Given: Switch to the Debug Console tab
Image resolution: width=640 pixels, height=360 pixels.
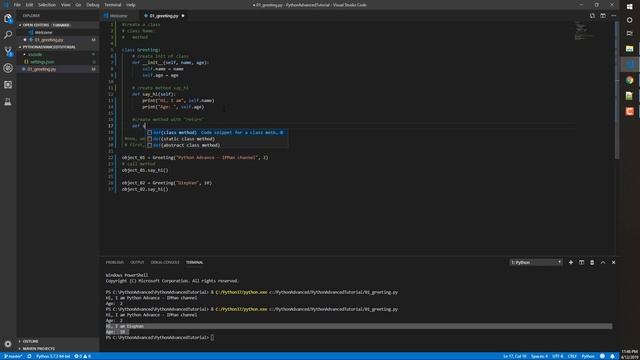Looking at the screenshot, I should coord(165,262).
